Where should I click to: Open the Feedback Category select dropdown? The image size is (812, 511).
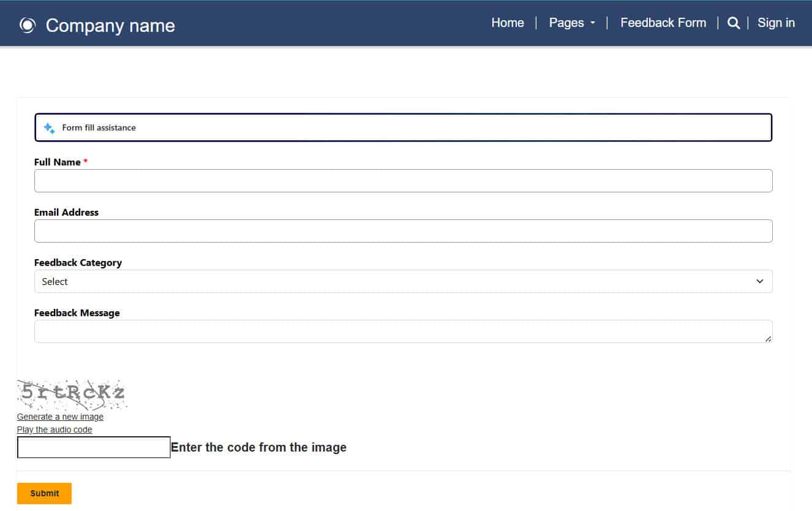[404, 281]
